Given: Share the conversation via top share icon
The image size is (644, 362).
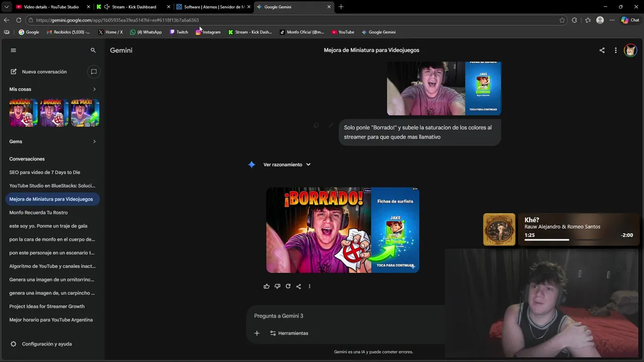Looking at the screenshot, I should 602,50.
